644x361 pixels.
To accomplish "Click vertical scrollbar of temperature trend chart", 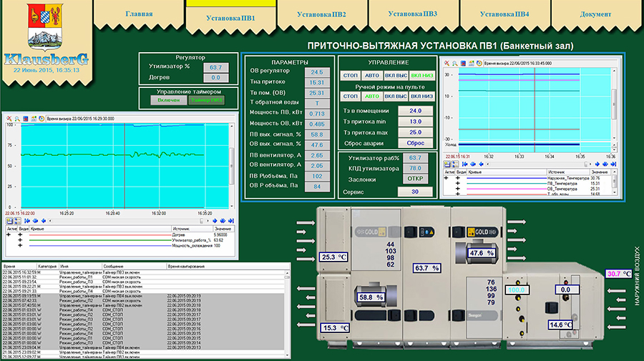I will point(615,104).
